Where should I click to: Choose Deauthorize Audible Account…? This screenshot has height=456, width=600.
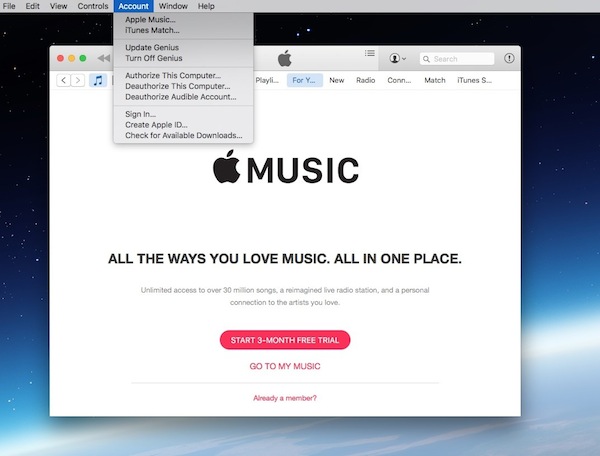[184, 97]
